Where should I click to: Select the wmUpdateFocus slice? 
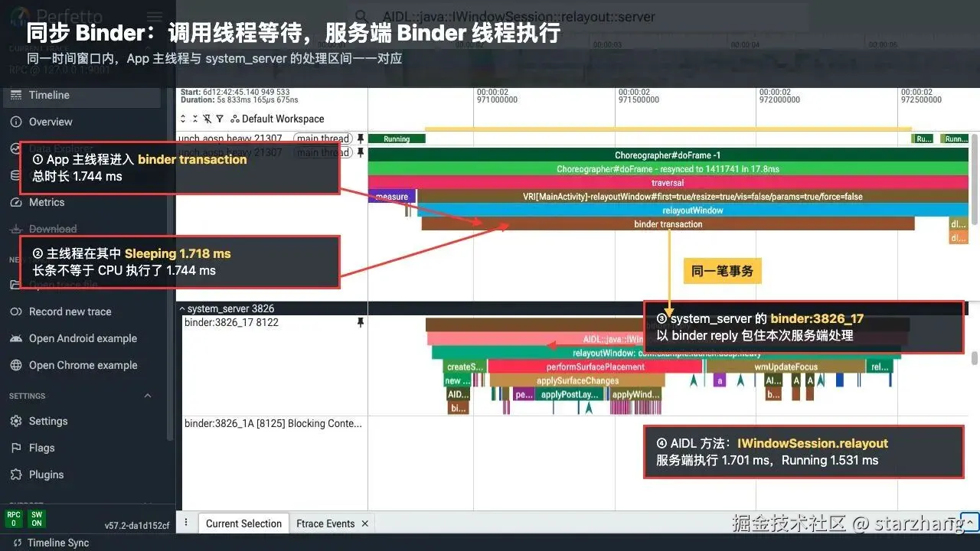[786, 367]
